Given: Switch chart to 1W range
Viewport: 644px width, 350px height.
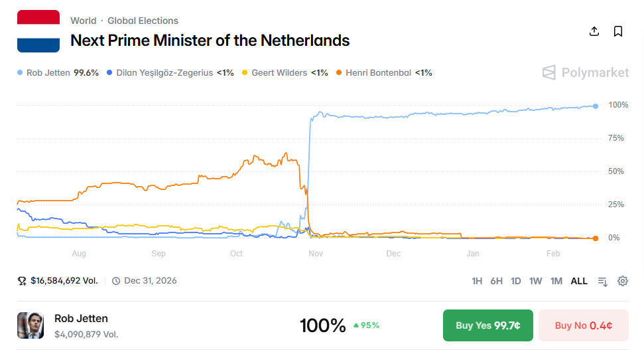Looking at the screenshot, I should pyautogui.click(x=535, y=281).
